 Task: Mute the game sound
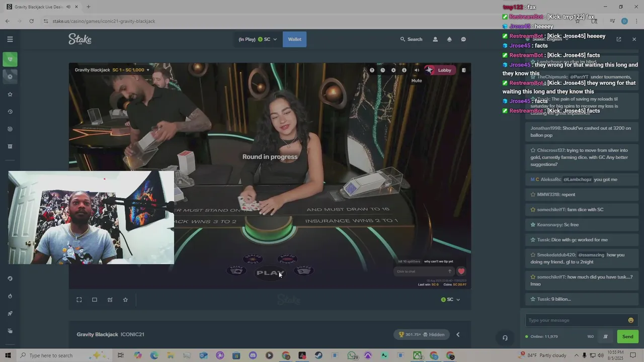[417, 70]
